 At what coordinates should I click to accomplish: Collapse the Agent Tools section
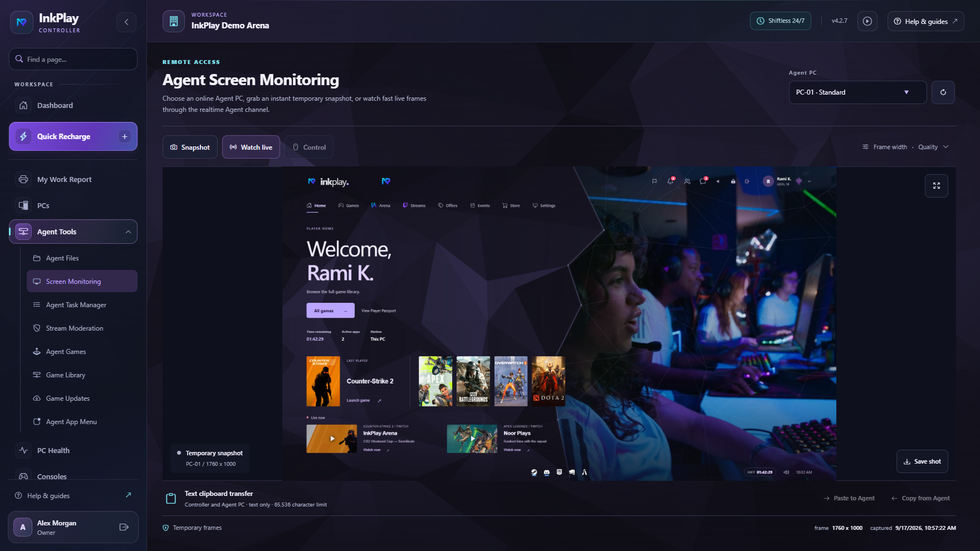point(73,232)
